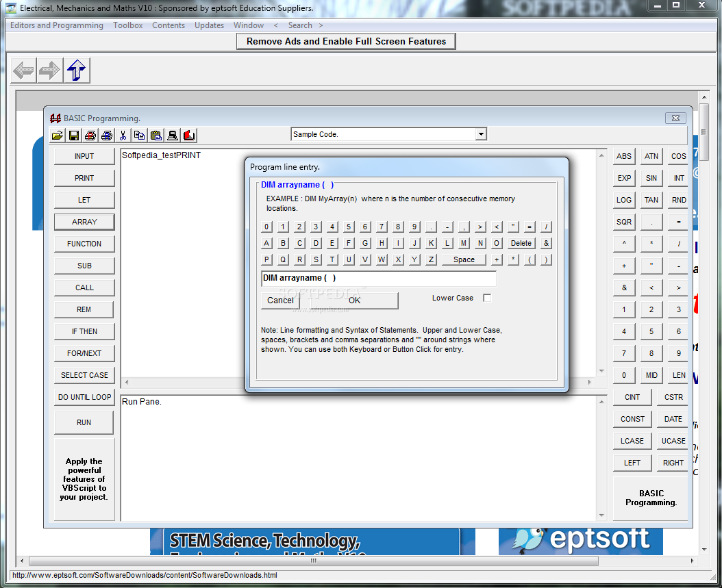Click the REM statement button
The width and height of the screenshot is (722, 588).
coord(84,309)
